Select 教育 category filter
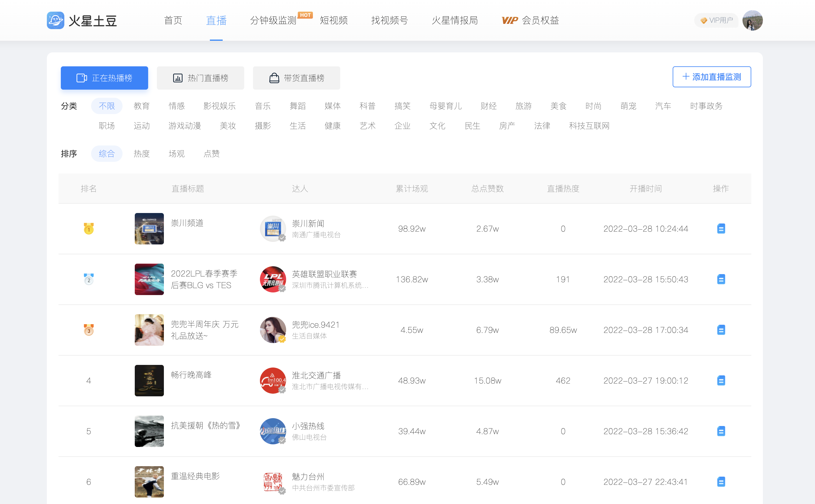Viewport: 815px width, 504px height. pos(142,106)
